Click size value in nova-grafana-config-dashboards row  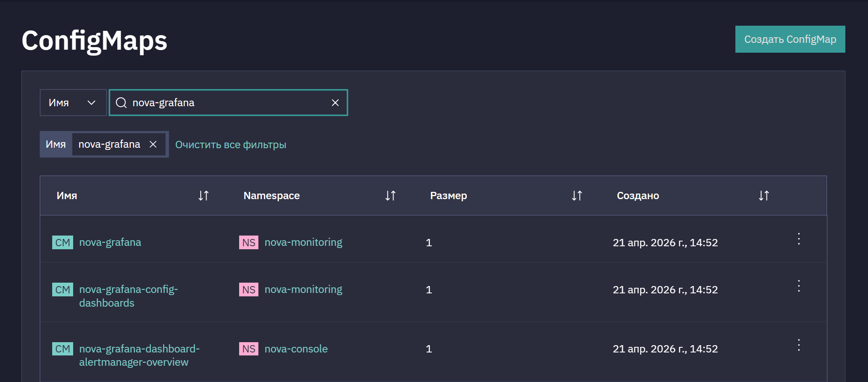(429, 290)
